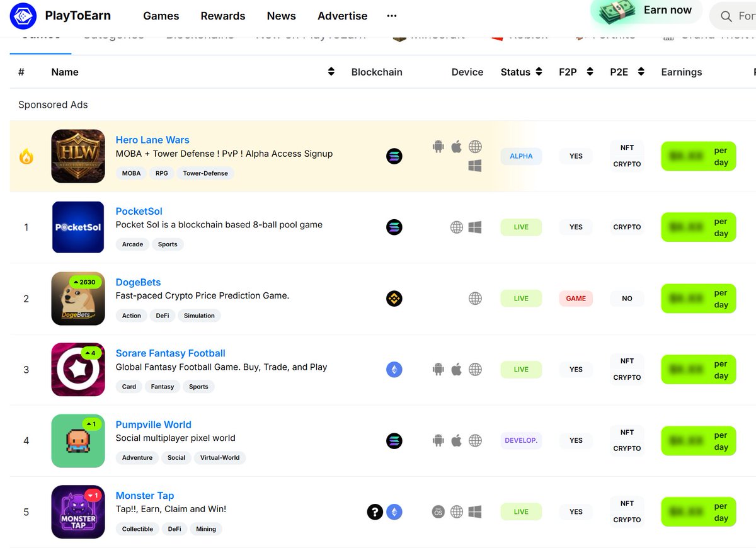This screenshot has height=553, width=756.
Task: Open the PocketSol game link
Action: [x=139, y=211]
